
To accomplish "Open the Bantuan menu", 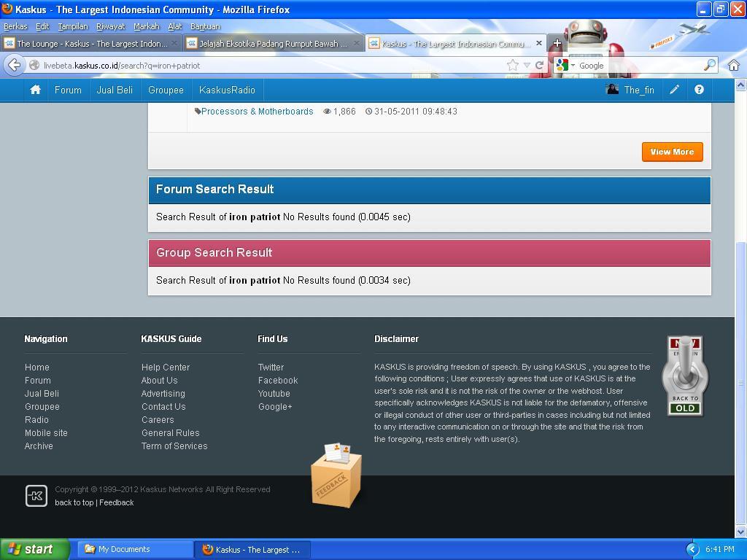I will [205, 26].
